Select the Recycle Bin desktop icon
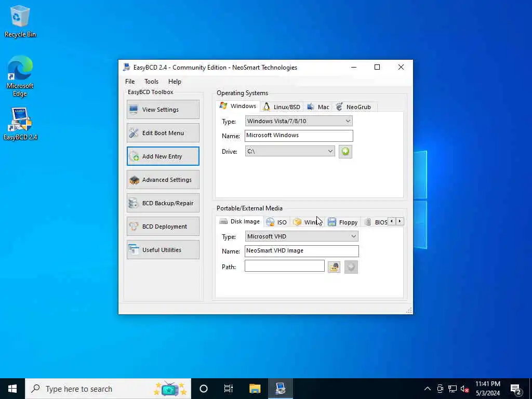Screen dimensions: 532x399 (20, 21)
